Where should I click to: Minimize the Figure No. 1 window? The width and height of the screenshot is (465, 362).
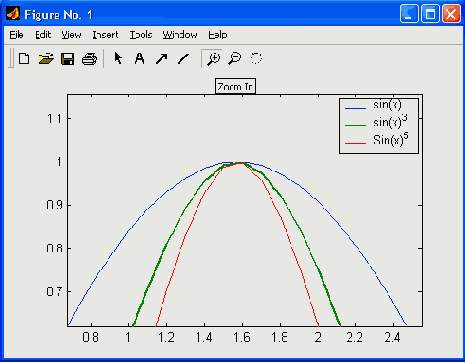(x=409, y=14)
